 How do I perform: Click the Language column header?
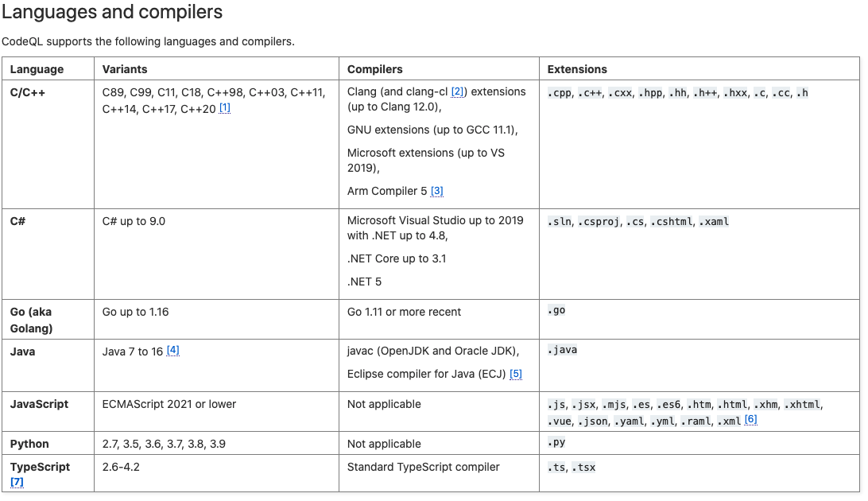[x=37, y=69]
